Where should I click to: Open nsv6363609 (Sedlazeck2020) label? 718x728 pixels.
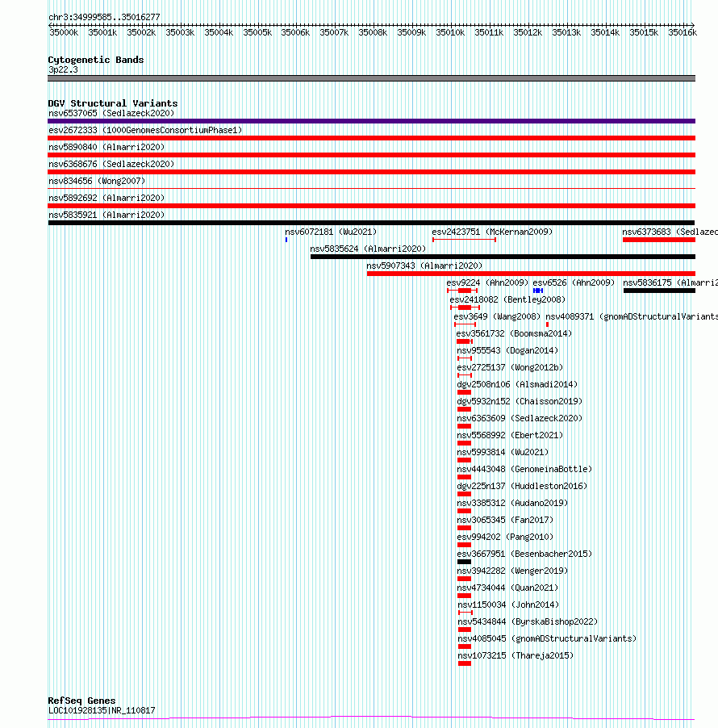(x=520, y=418)
